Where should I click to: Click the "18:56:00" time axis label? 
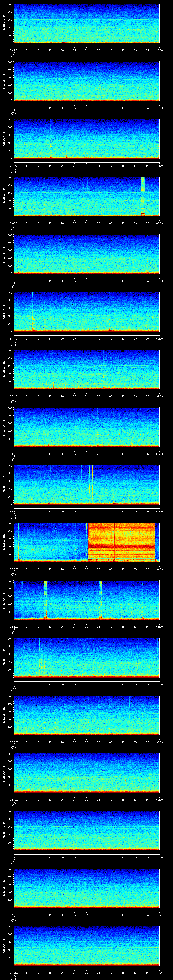(13, 742)
